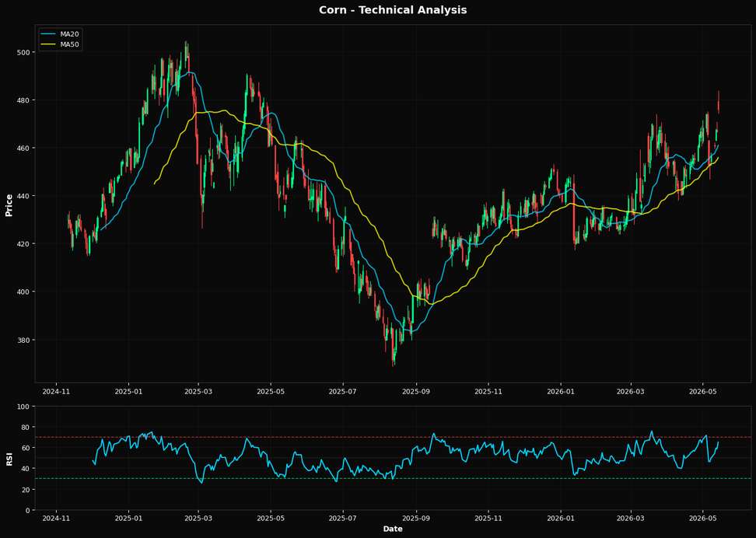756x538 pixels.
Task: Click the yellow MA50 line sample in legend
Action: 49,44
